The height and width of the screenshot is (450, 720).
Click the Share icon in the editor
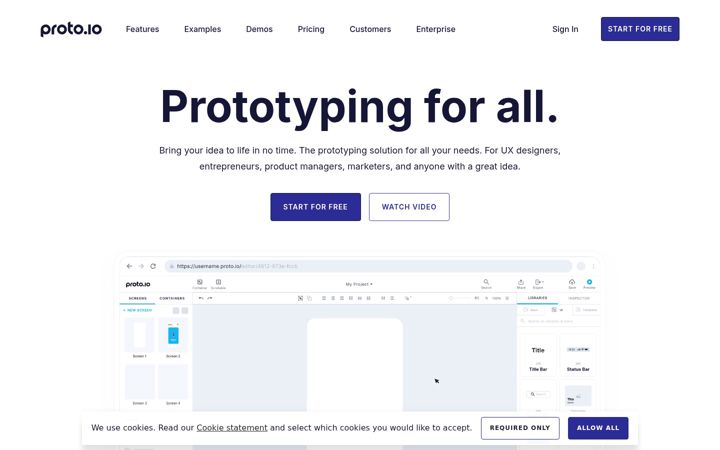point(521,284)
